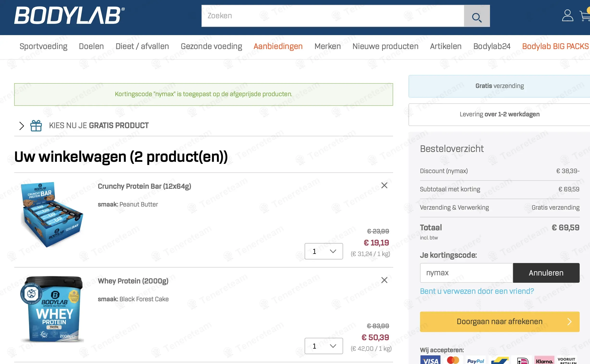
Task: Click the 'Je kortingscode:' label
Action: pyautogui.click(x=448, y=255)
